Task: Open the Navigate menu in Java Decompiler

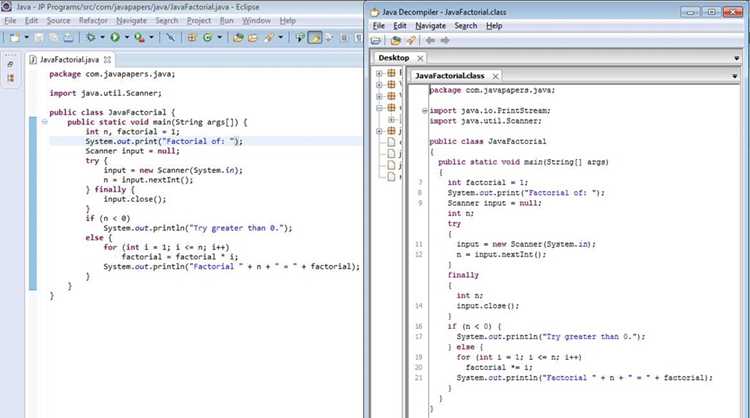Action: tap(430, 26)
